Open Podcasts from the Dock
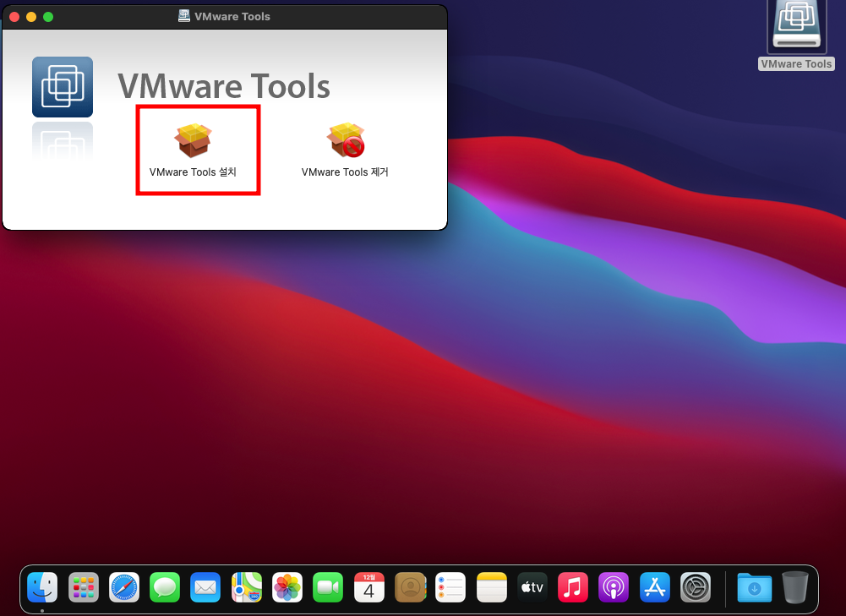846x616 pixels. tap(614, 587)
